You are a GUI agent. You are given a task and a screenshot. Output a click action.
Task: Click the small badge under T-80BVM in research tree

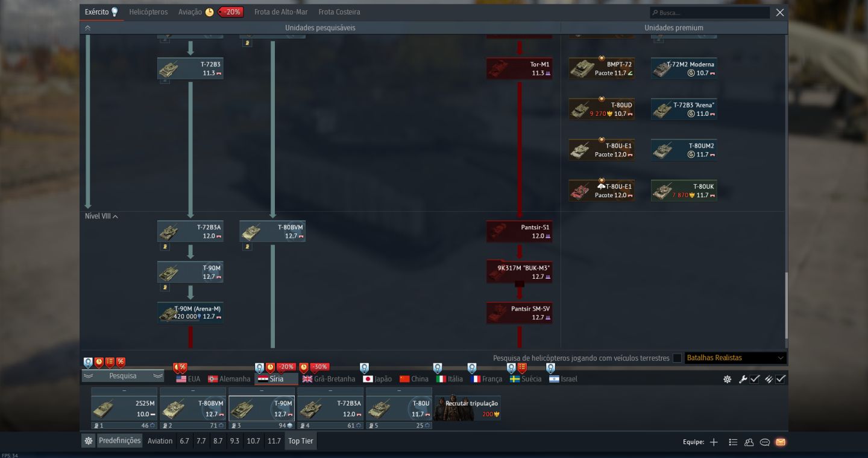click(x=247, y=247)
